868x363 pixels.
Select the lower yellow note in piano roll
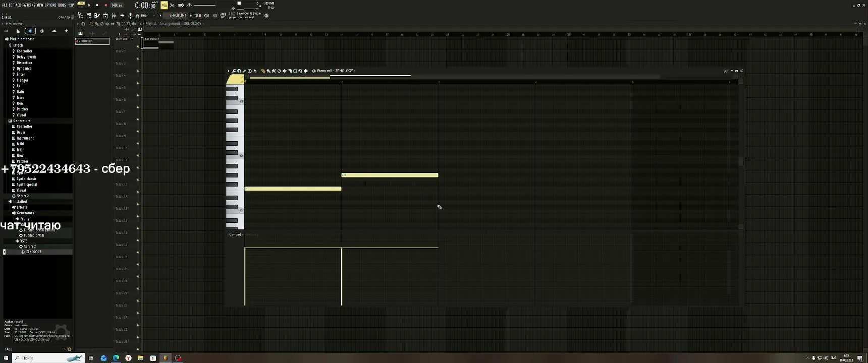pos(293,189)
